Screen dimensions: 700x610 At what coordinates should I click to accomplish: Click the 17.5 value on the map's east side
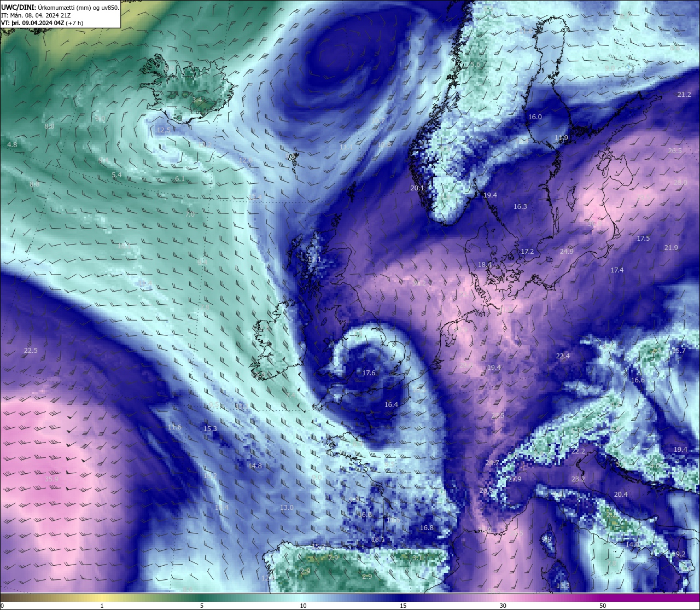[x=643, y=239]
